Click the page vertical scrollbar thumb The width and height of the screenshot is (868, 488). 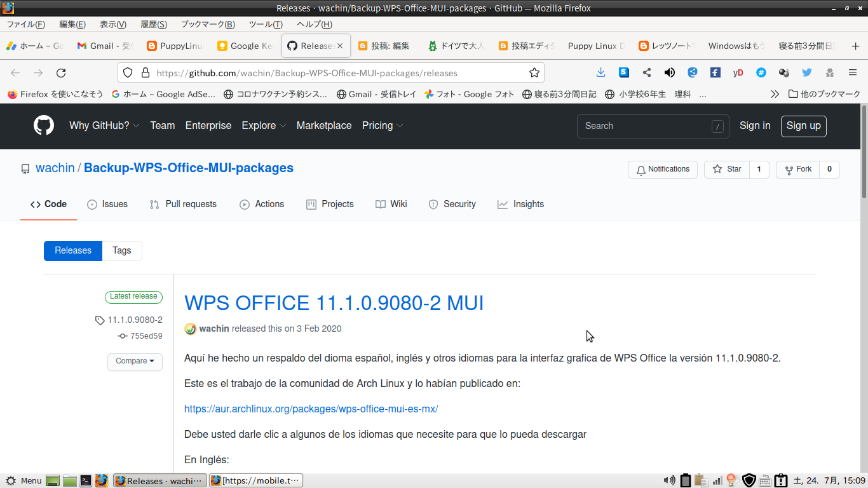(864, 152)
